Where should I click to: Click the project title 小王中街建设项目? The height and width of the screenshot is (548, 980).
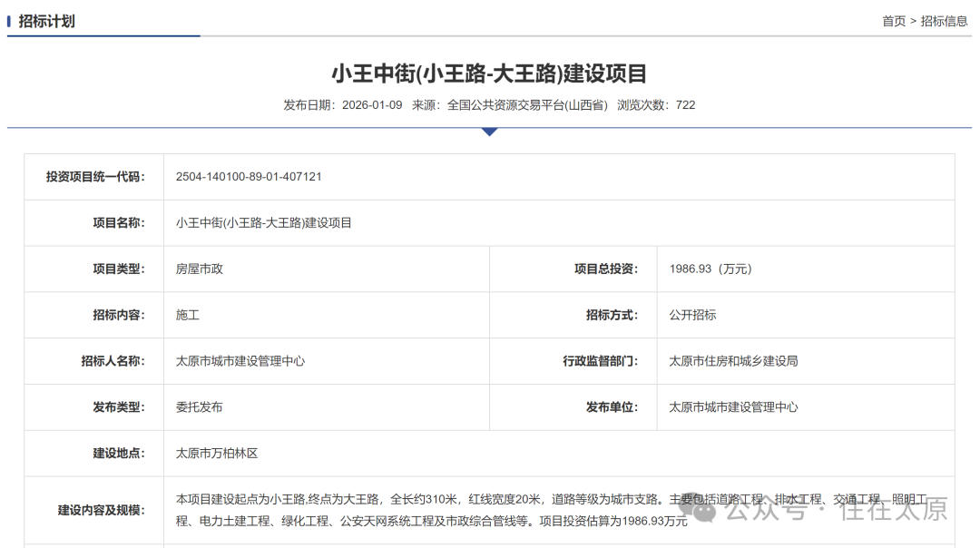pyautogui.click(x=490, y=69)
